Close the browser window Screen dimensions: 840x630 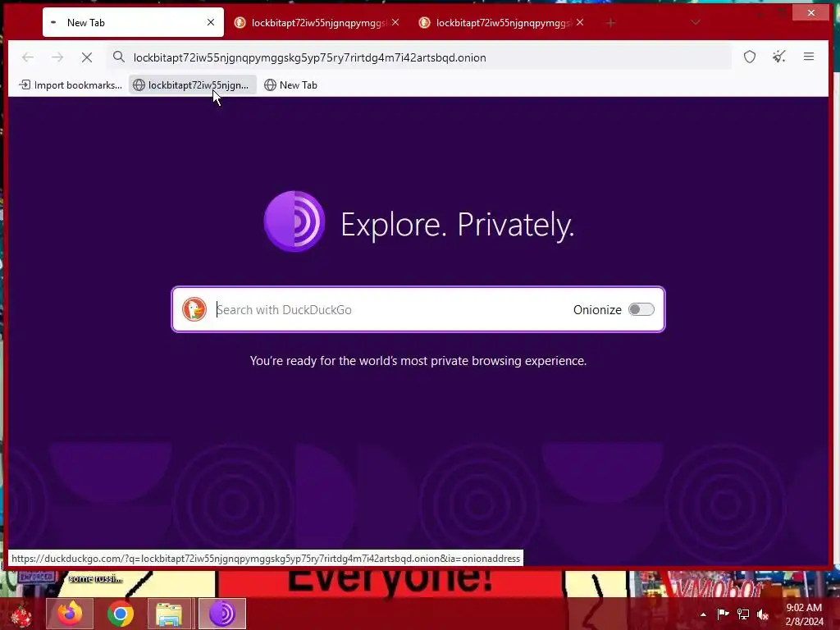click(811, 12)
